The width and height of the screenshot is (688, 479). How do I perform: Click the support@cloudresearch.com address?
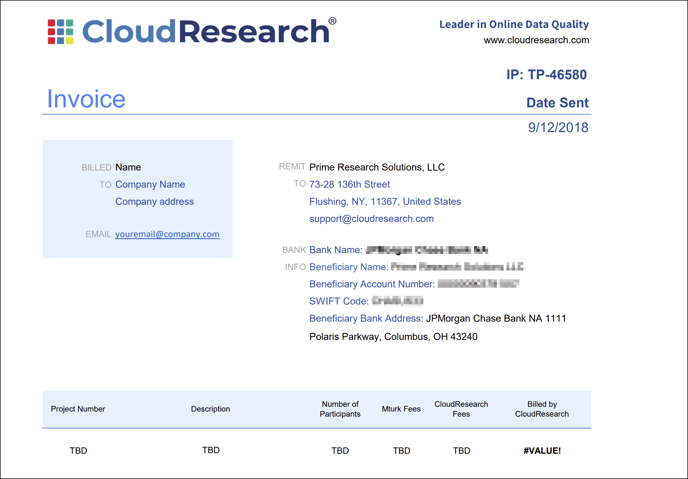371,218
